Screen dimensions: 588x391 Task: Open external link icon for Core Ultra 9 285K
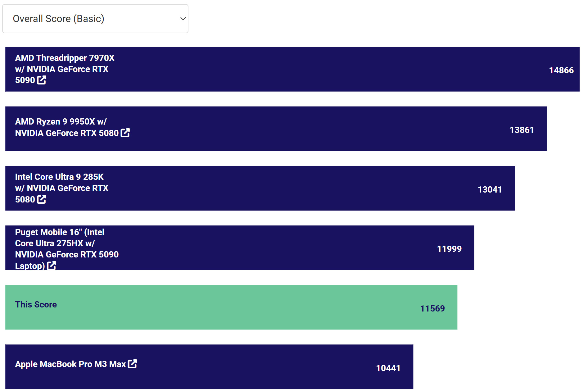point(42,199)
